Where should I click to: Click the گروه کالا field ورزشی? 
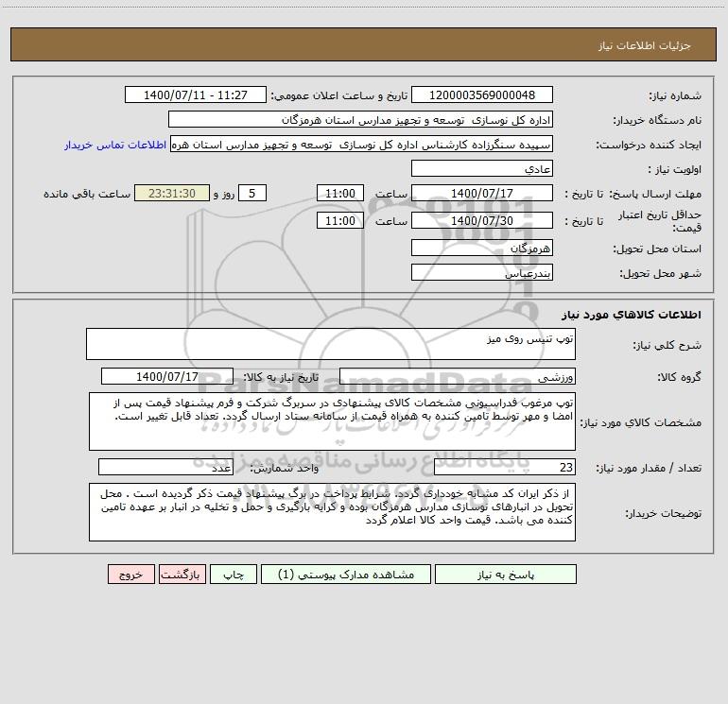pos(458,376)
